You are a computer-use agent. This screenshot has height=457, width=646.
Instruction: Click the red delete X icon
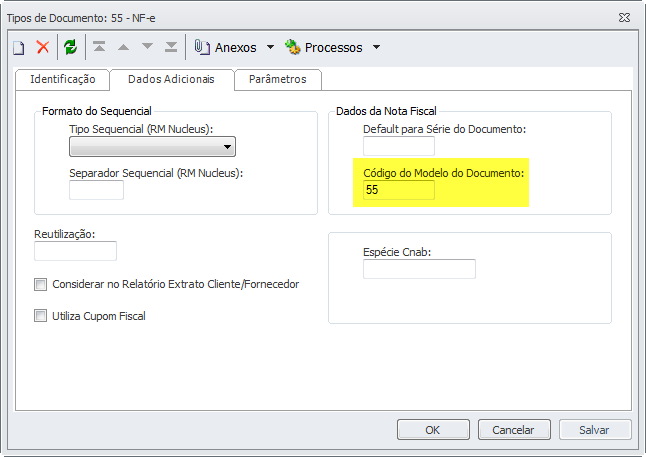43,47
